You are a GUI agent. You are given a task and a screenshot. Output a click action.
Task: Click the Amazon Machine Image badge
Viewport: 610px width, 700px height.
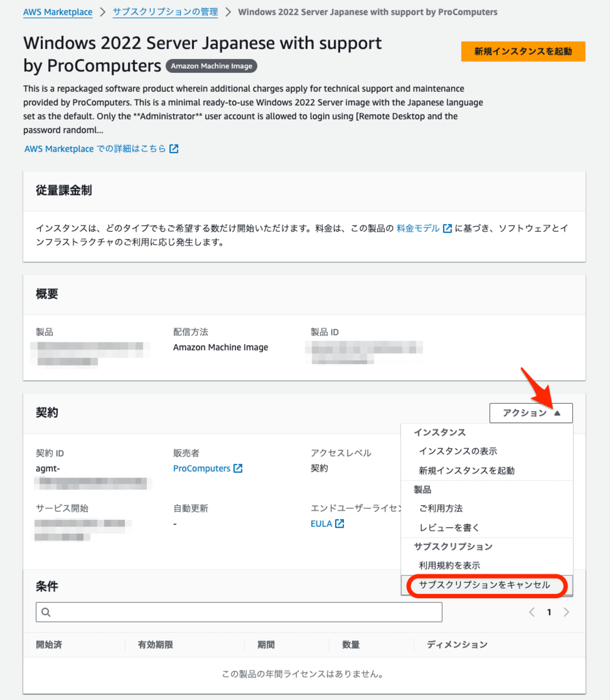[x=211, y=66]
